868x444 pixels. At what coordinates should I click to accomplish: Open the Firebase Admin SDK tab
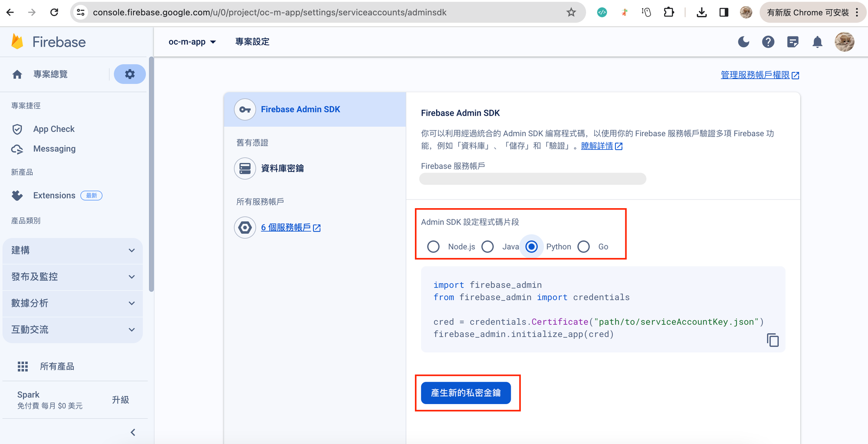point(300,110)
